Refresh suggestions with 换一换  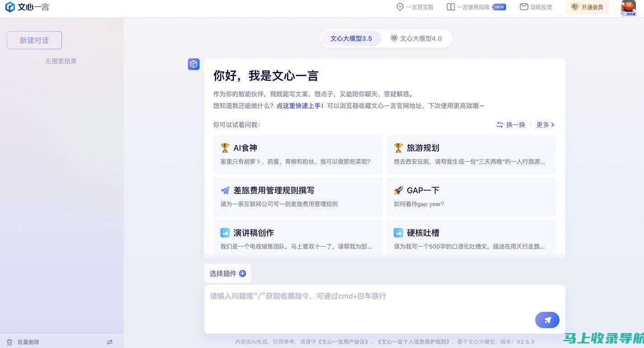pos(511,125)
